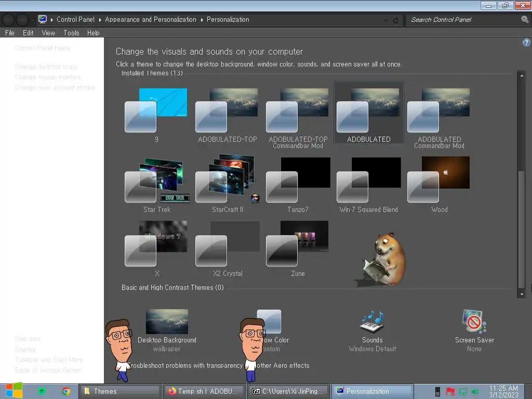Open the Edit menu
This screenshot has width=532, height=399.
coord(28,33)
